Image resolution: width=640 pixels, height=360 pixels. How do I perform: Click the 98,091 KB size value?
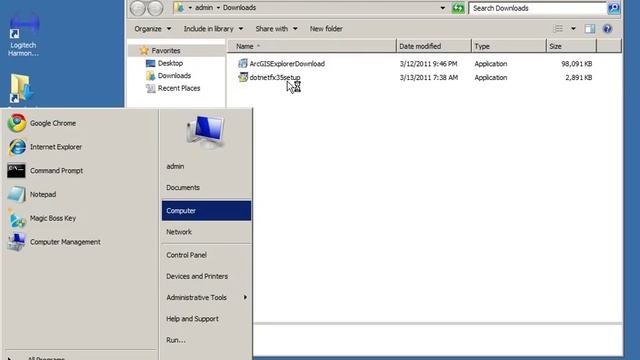pyautogui.click(x=576, y=64)
